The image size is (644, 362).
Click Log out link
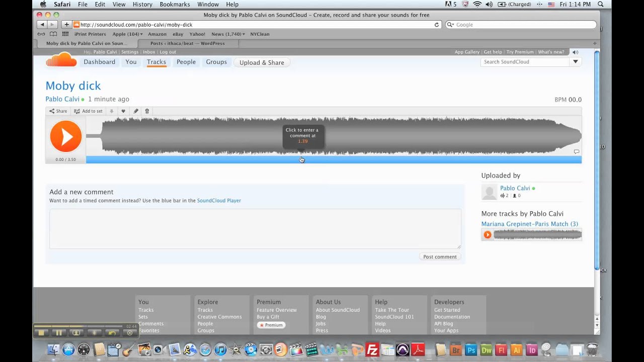tap(168, 52)
